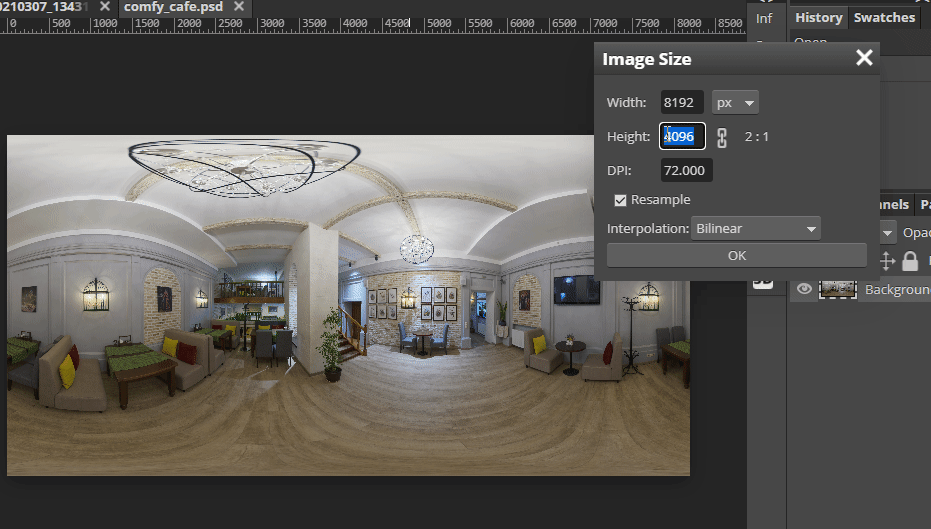Click the lock position arrows icon
The height and width of the screenshot is (529, 931).
[x=886, y=261]
